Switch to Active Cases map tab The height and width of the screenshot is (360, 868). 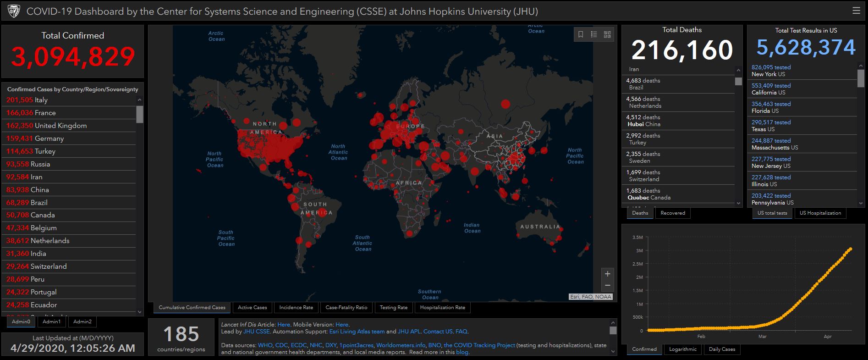click(253, 307)
